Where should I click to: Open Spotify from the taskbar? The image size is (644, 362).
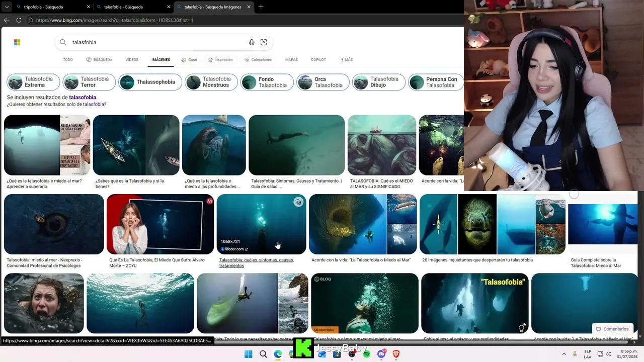[367, 354]
